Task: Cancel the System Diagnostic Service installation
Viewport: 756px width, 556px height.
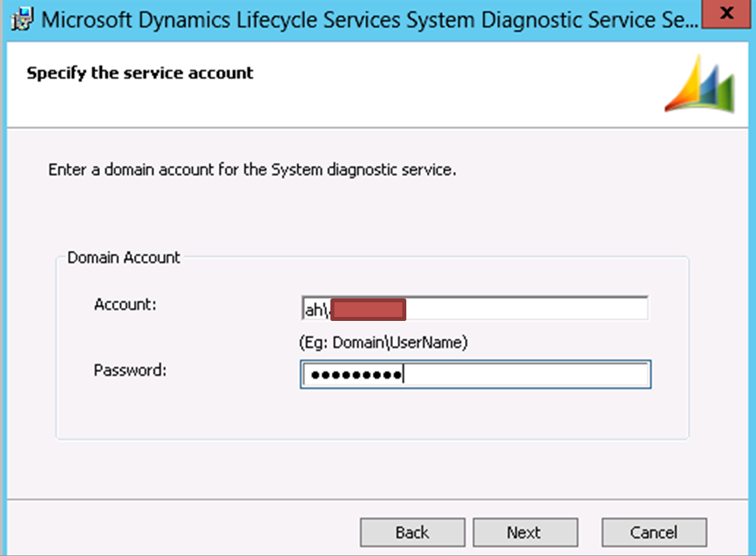Action: click(653, 531)
